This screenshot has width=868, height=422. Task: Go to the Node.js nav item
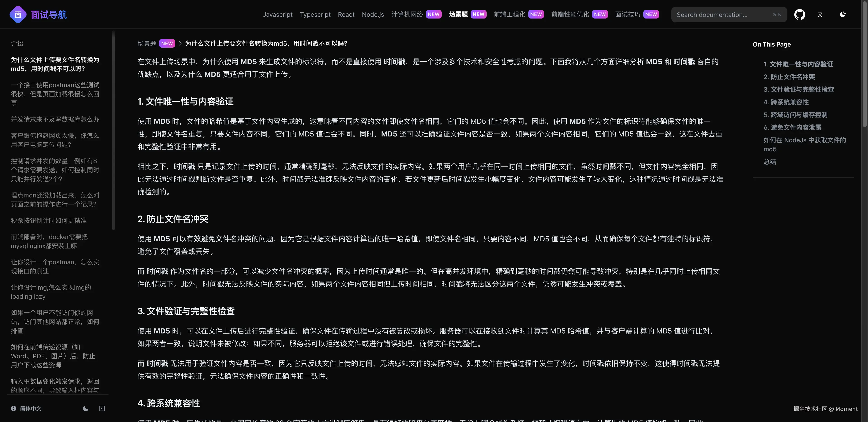373,14
